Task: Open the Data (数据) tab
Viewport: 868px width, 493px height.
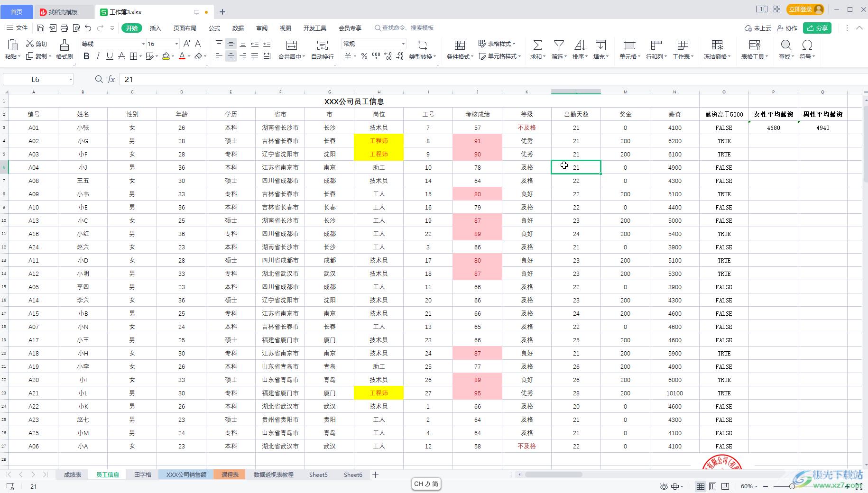Action: (238, 28)
